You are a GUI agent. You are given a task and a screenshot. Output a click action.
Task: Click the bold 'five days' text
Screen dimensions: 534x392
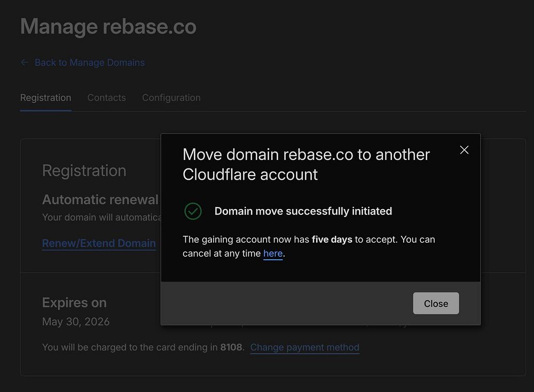(332, 239)
